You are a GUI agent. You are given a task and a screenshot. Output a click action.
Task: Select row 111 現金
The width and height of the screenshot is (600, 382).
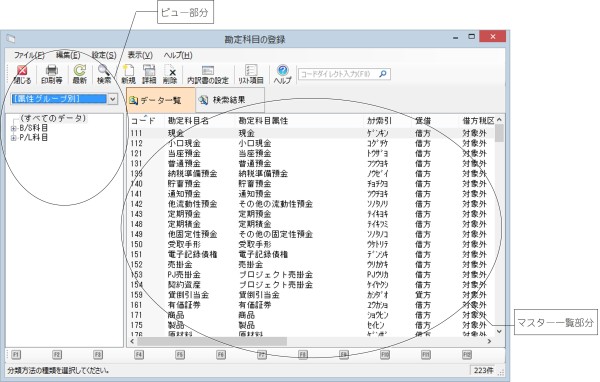pyautogui.click(x=311, y=133)
